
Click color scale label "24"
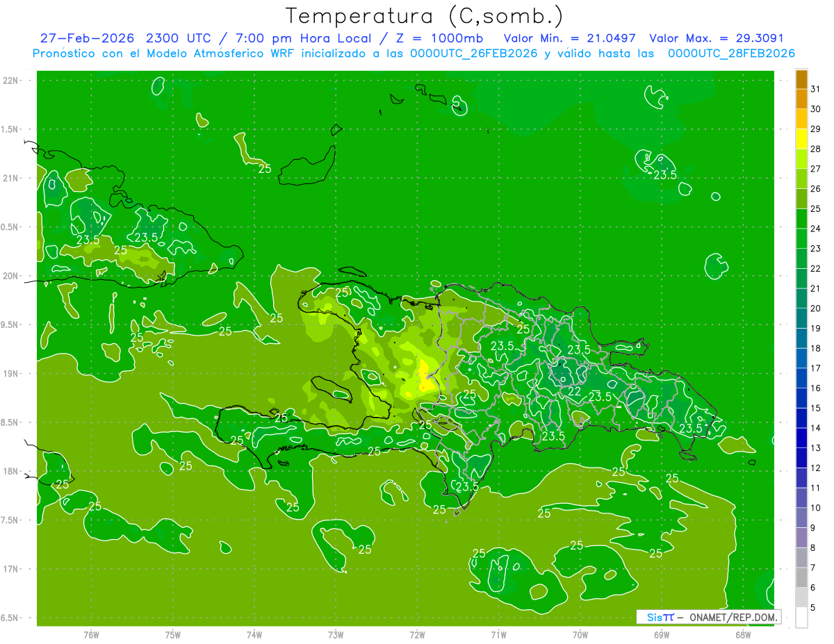(x=816, y=229)
